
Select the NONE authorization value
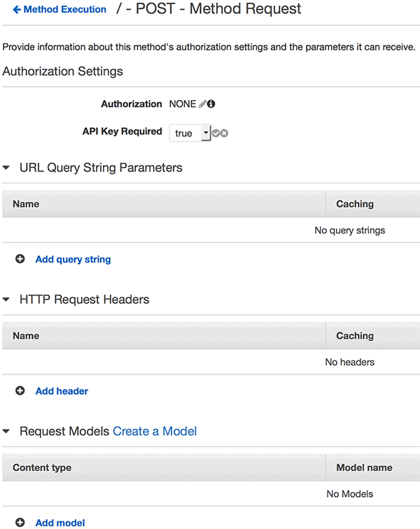pos(182,104)
